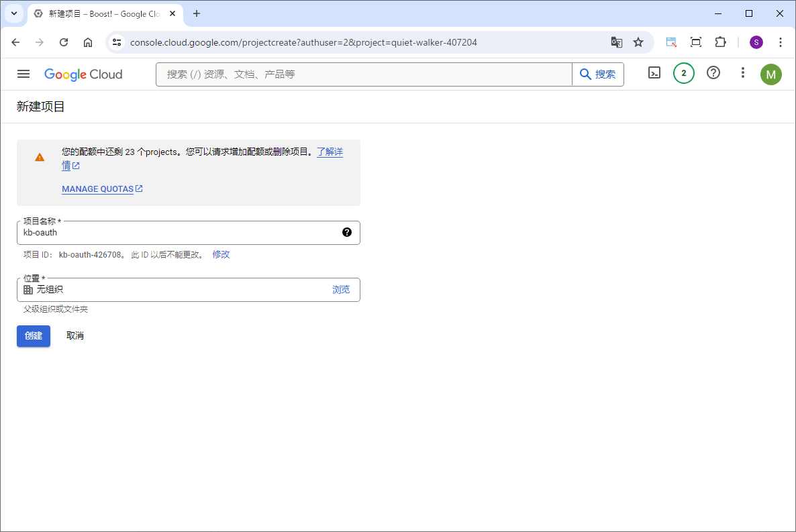Viewport: 796px width, 532px height.
Task: Activate Cloud Shell terminal icon
Action: coord(654,73)
